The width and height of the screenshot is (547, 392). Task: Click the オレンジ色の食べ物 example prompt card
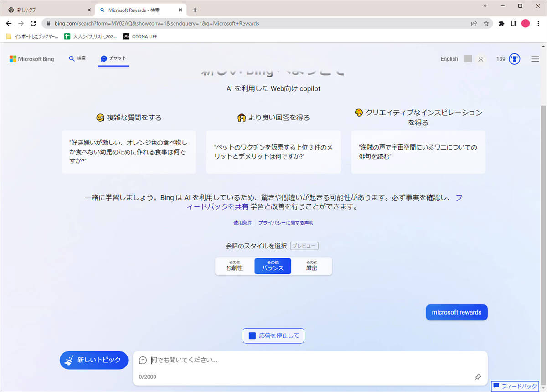point(129,152)
